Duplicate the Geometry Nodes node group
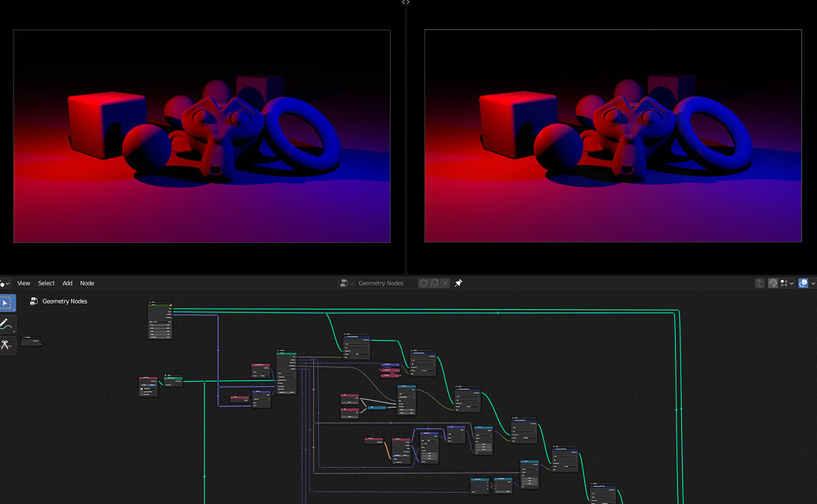The image size is (817, 504). [435, 283]
